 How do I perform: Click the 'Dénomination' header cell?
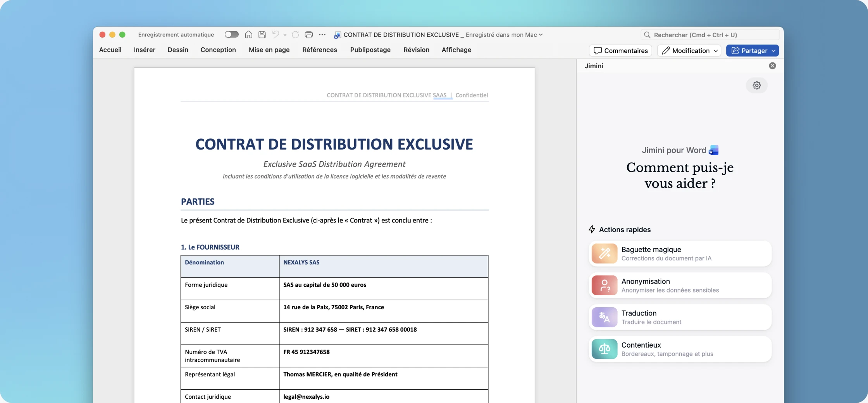pos(230,266)
